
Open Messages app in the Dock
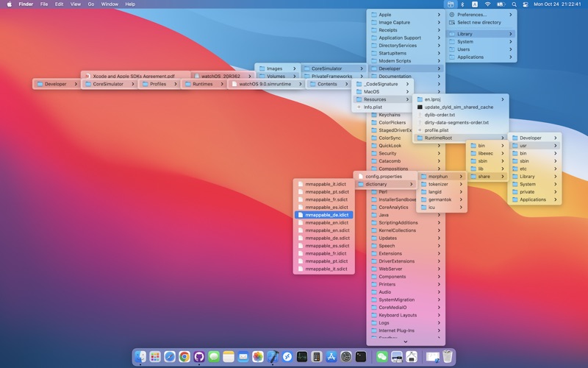coord(214,356)
